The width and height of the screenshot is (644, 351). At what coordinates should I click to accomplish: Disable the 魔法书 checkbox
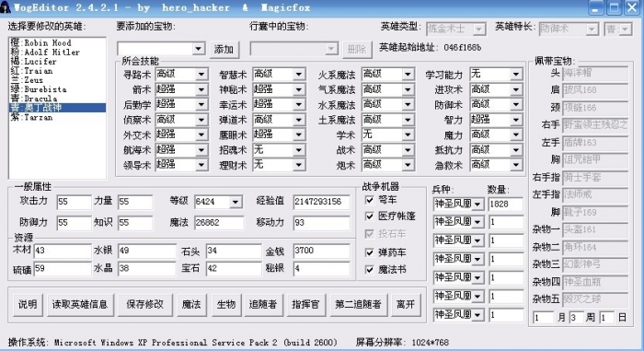pos(370,270)
